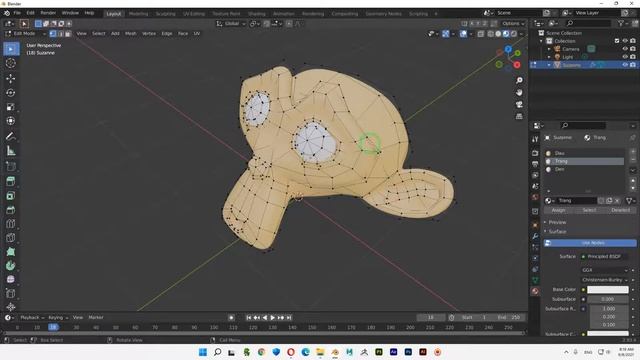Open the Edit Mode dropdown

click(25, 33)
